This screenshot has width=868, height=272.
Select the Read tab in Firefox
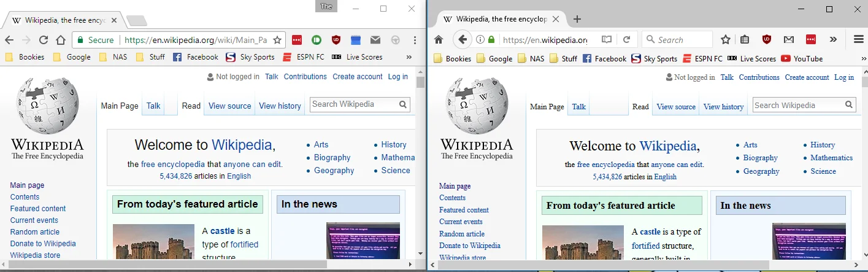[640, 106]
